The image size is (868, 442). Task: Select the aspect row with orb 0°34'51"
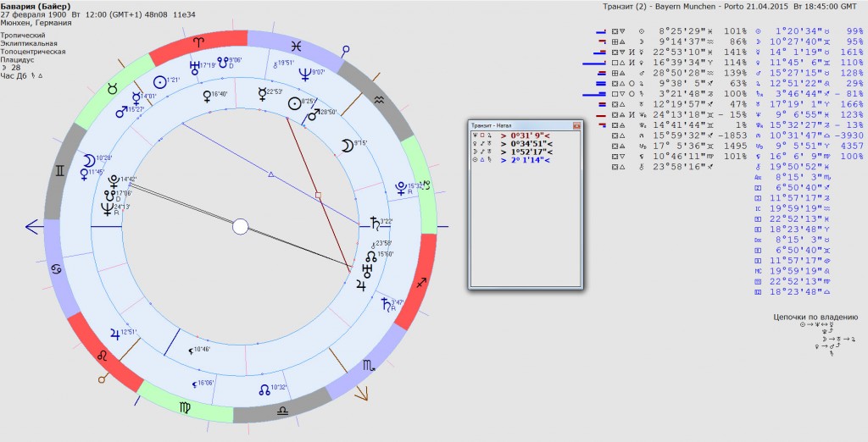point(525,144)
